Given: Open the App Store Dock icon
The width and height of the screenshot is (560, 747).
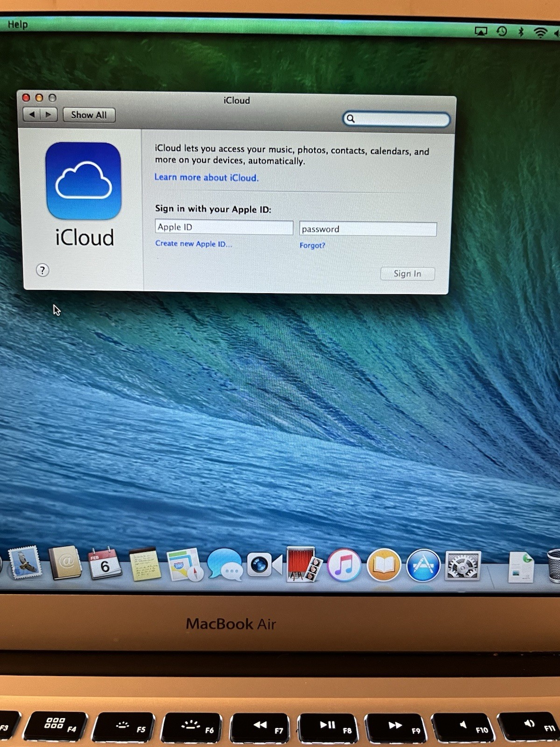Looking at the screenshot, I should click(423, 565).
